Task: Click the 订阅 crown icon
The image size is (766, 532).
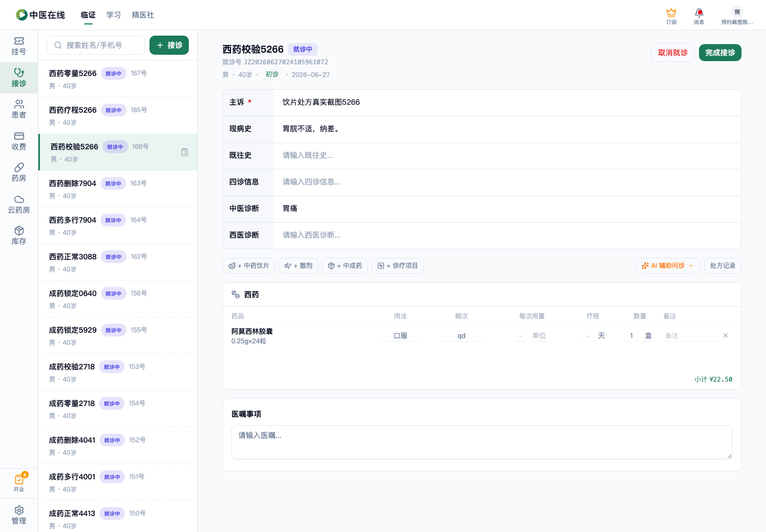Action: coord(671,16)
